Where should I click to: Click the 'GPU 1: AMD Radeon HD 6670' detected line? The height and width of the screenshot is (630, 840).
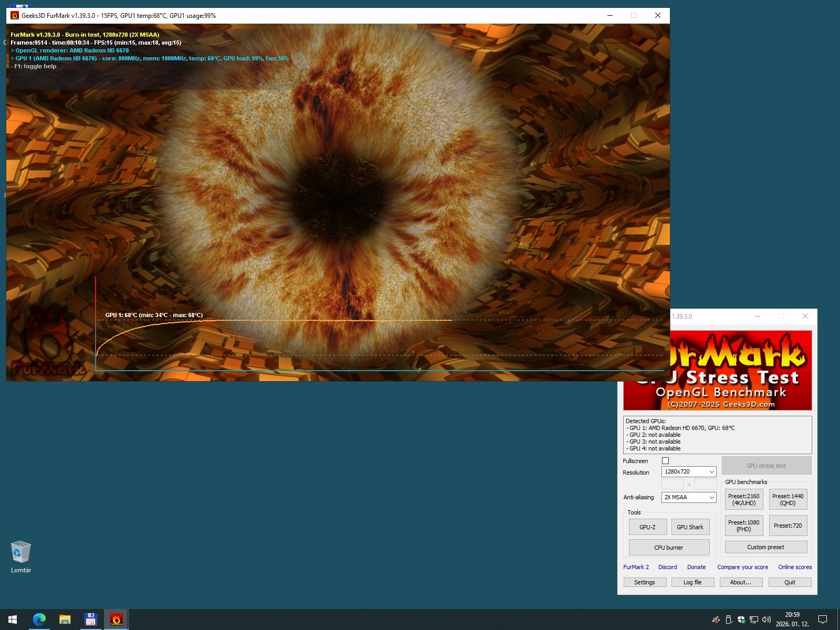click(x=680, y=428)
